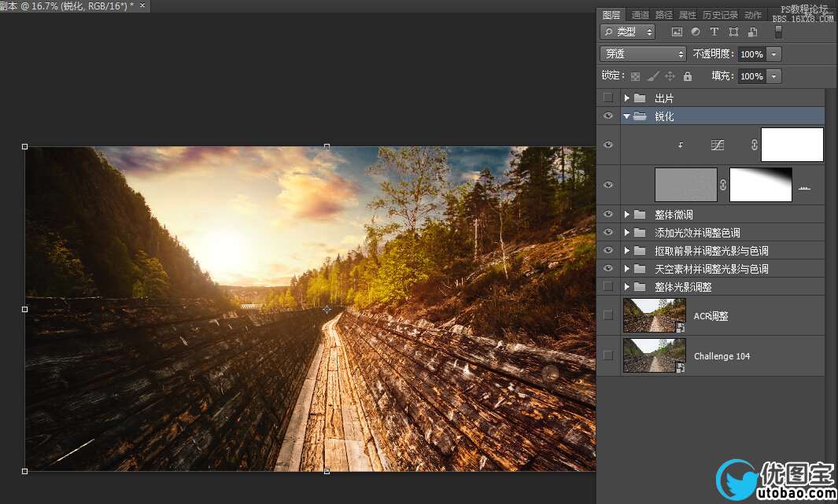Click the clipping mask arrow on curves layer

681,145
